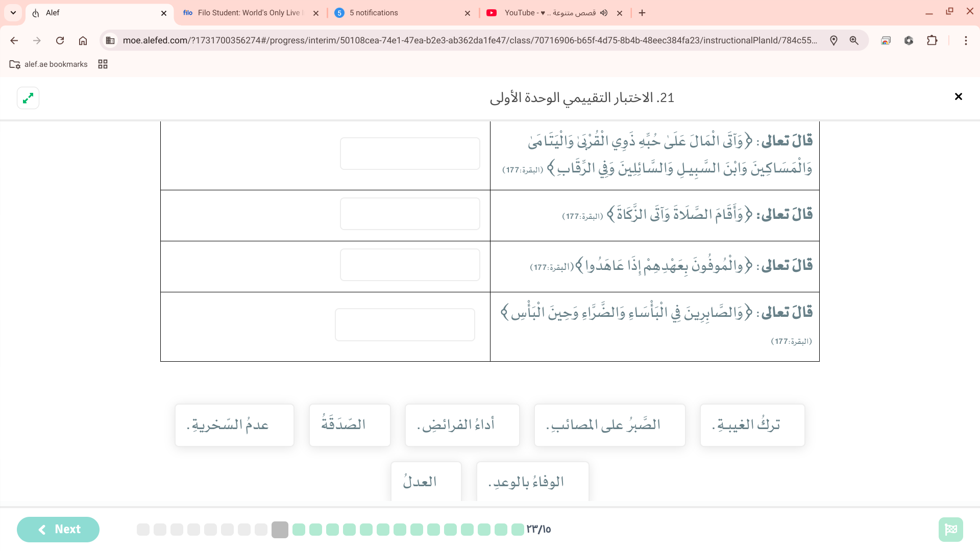This screenshot has width=980, height=551.
Task: Open a new browser tab
Action: [642, 13]
